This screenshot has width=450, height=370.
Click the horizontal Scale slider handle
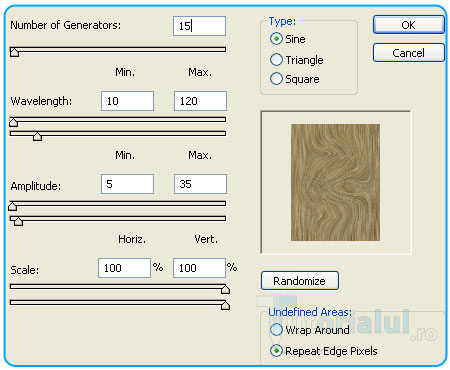coord(226,289)
